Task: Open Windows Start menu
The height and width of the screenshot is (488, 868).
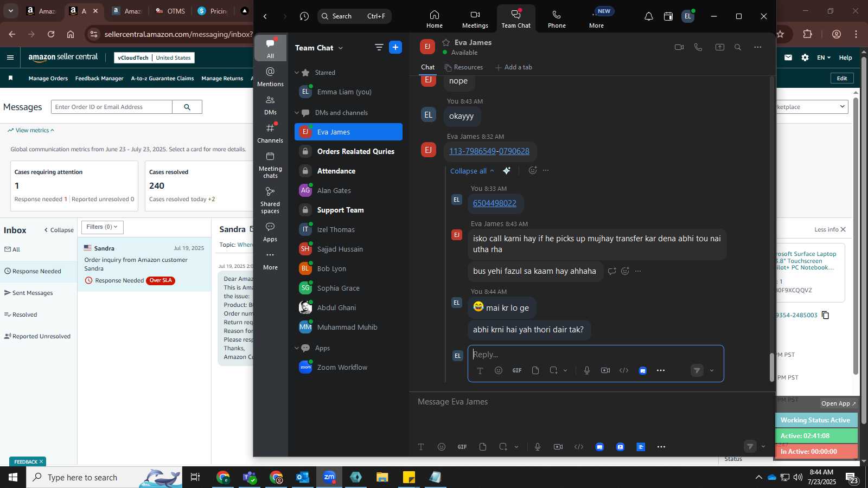Action: tap(13, 477)
